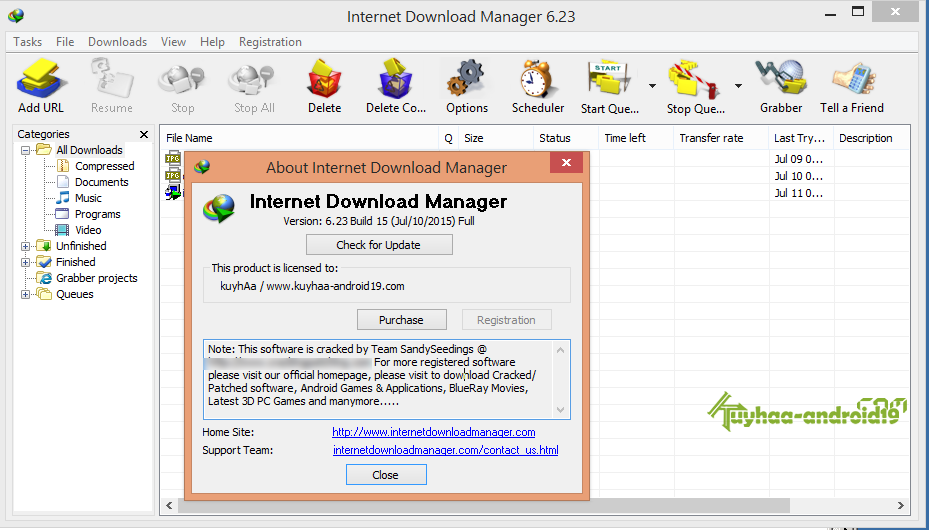Screen dimensions: 929x530
Task: Click the Add URL toolbar icon
Action: pyautogui.click(x=40, y=79)
